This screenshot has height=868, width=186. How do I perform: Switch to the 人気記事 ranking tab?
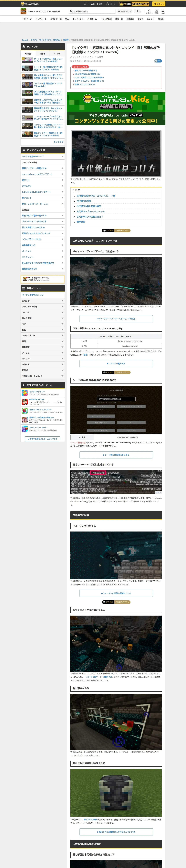tap(28, 54)
